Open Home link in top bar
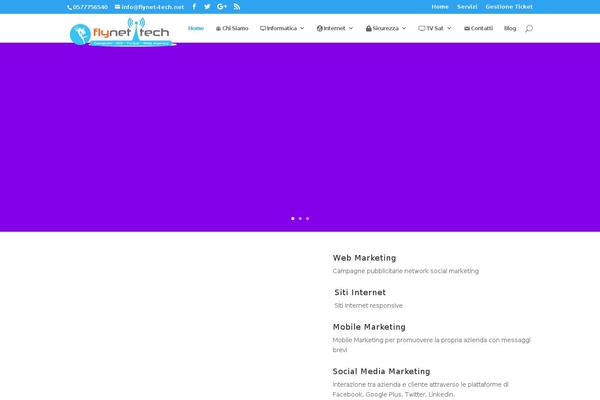 (x=440, y=7)
